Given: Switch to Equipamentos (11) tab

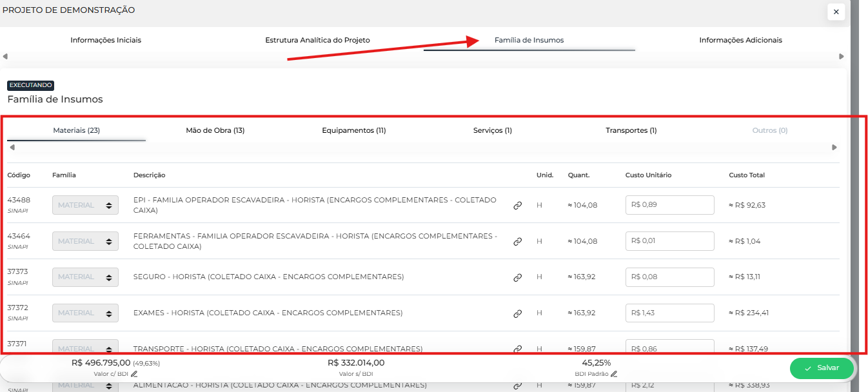Looking at the screenshot, I should [x=353, y=130].
